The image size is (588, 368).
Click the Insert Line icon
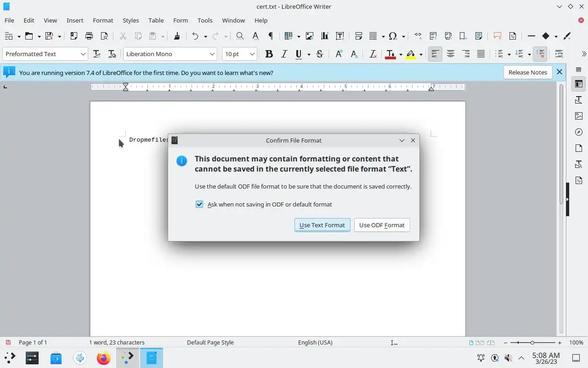click(531, 36)
